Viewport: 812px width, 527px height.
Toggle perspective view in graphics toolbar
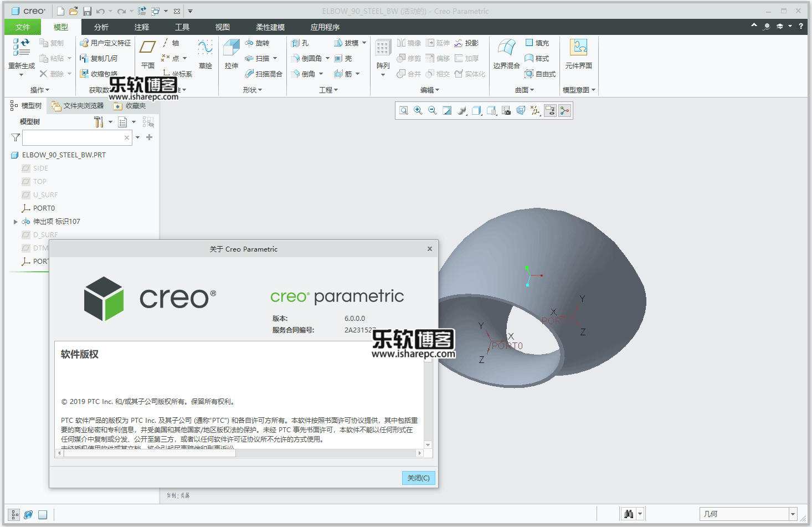521,111
